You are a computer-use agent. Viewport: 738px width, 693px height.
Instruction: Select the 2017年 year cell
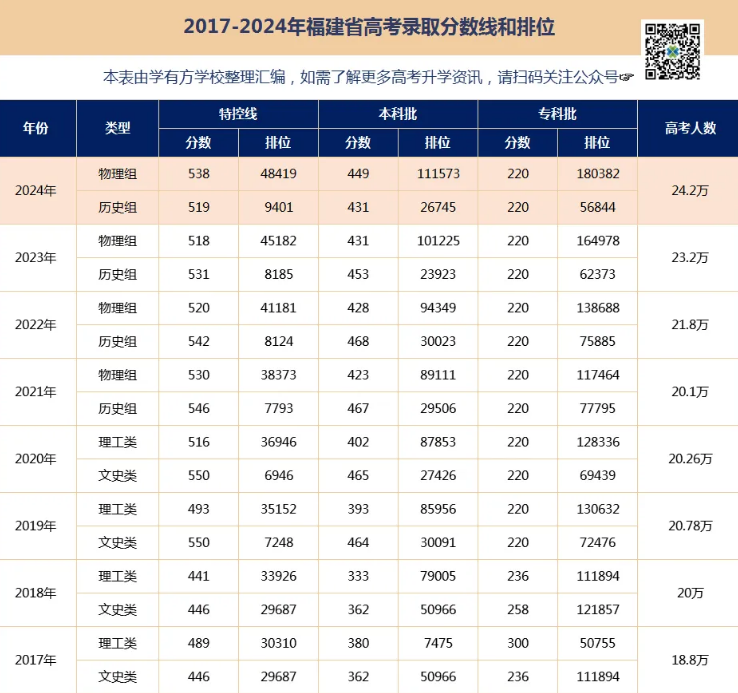[36, 660]
